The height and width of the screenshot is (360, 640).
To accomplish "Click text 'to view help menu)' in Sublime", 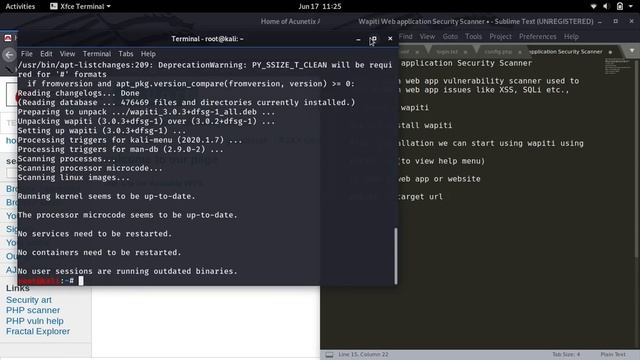I will coord(443,161).
